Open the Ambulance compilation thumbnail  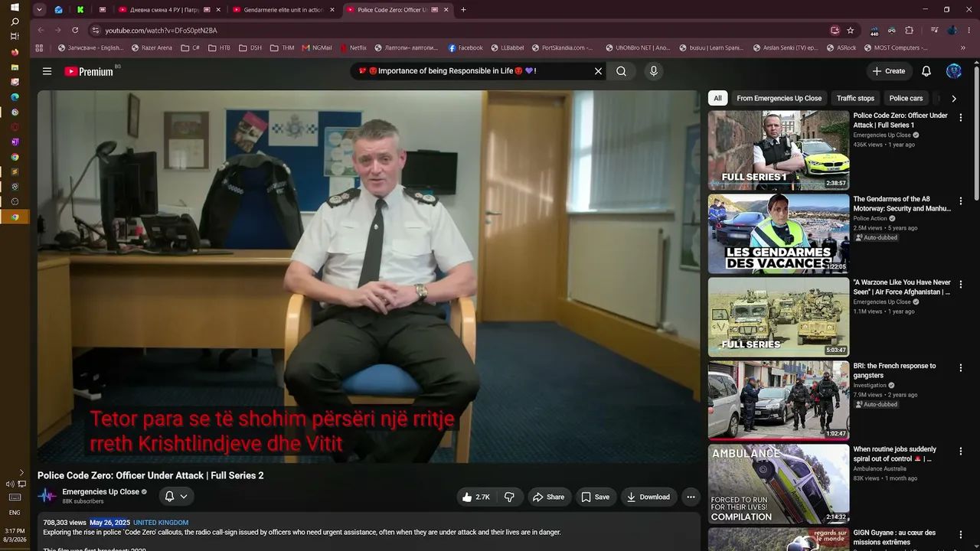tap(779, 484)
